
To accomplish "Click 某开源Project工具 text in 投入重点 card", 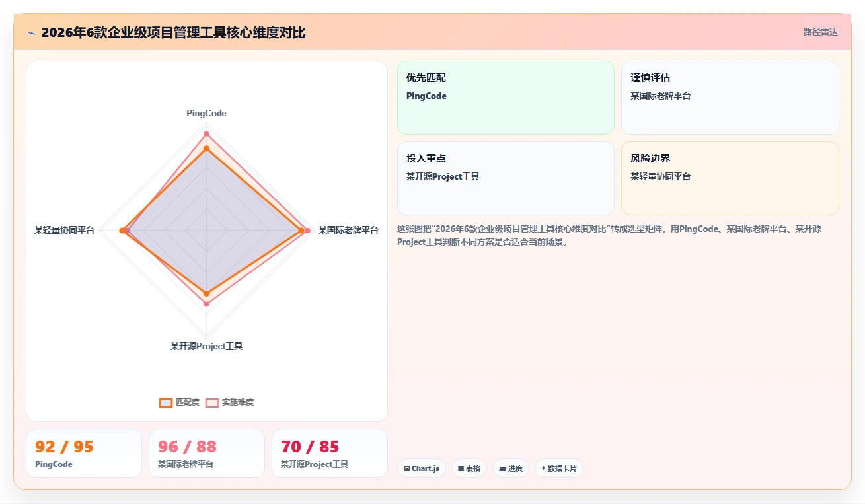I will point(443,176).
